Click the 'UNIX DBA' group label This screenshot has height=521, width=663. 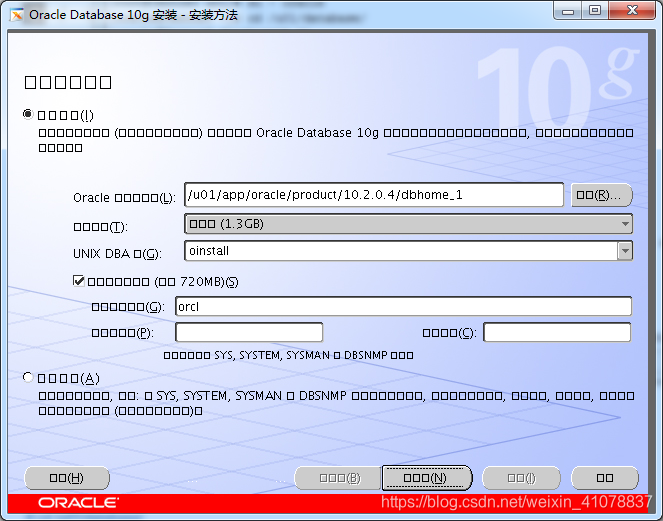[118, 254]
